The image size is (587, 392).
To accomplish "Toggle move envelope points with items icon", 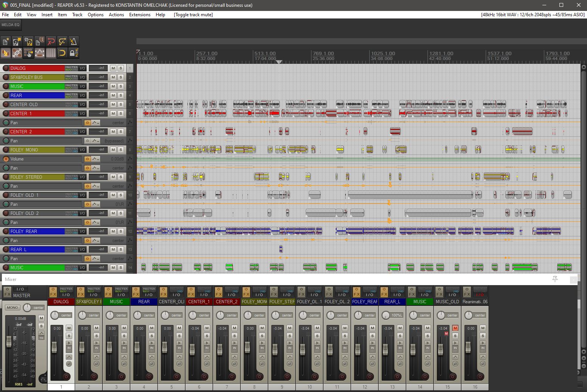I will [x=40, y=53].
